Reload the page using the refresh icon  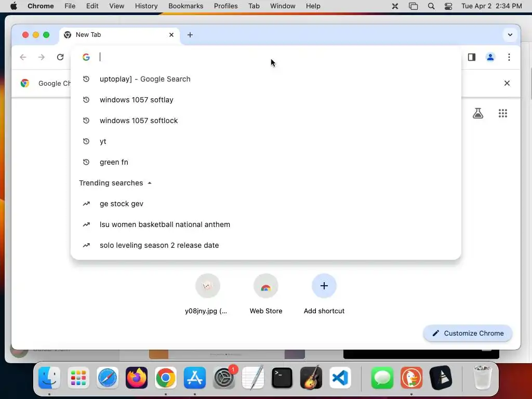click(x=60, y=57)
